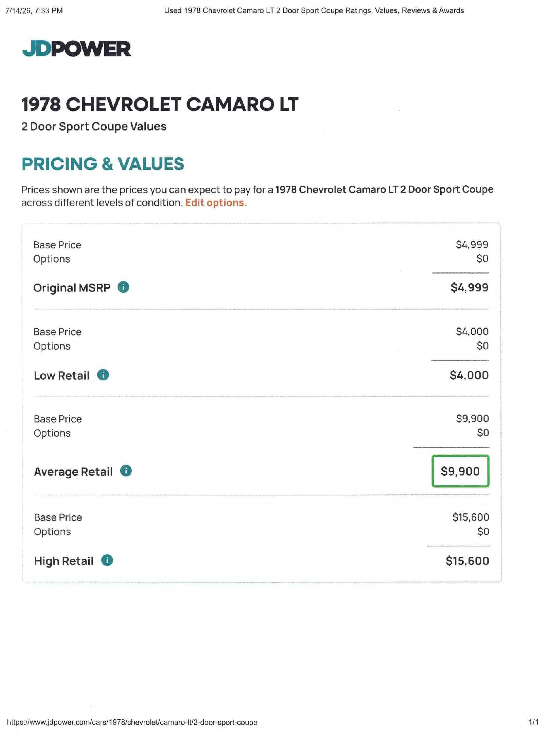Click the JD Power logo
Screen dimensions: 560x735
(77, 49)
